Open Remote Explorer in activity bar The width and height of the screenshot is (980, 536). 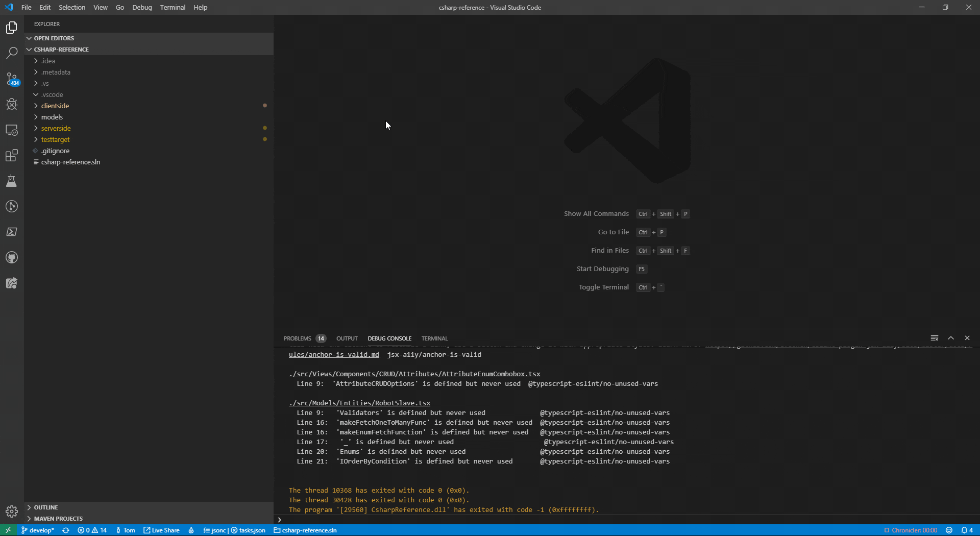pyautogui.click(x=12, y=130)
